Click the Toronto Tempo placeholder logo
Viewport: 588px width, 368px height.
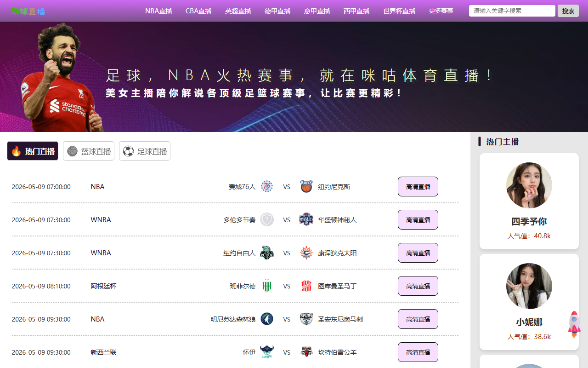pos(267,219)
